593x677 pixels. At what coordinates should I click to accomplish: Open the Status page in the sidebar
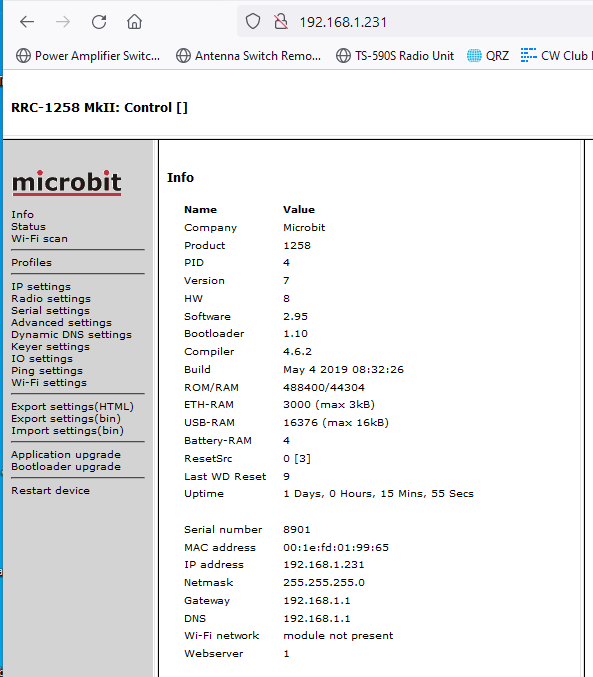click(29, 227)
